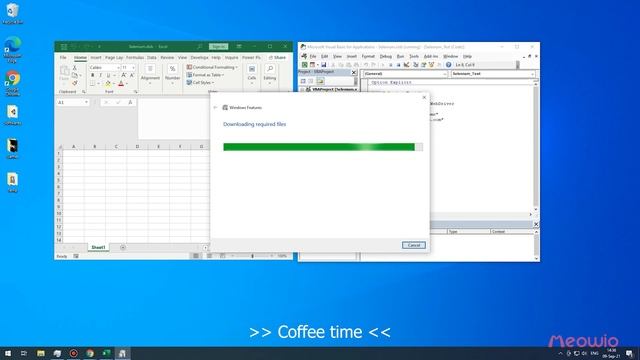Toggle Design Mode icon in VBA toolbar
Image resolution: width=640 pixels, height=360 pixels.
(407, 65)
